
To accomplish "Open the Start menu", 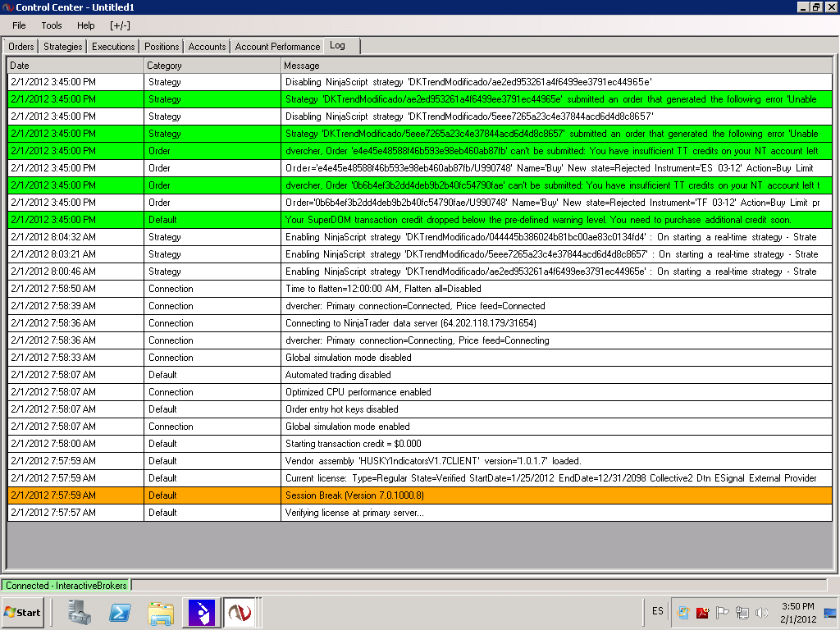I will tap(23, 612).
